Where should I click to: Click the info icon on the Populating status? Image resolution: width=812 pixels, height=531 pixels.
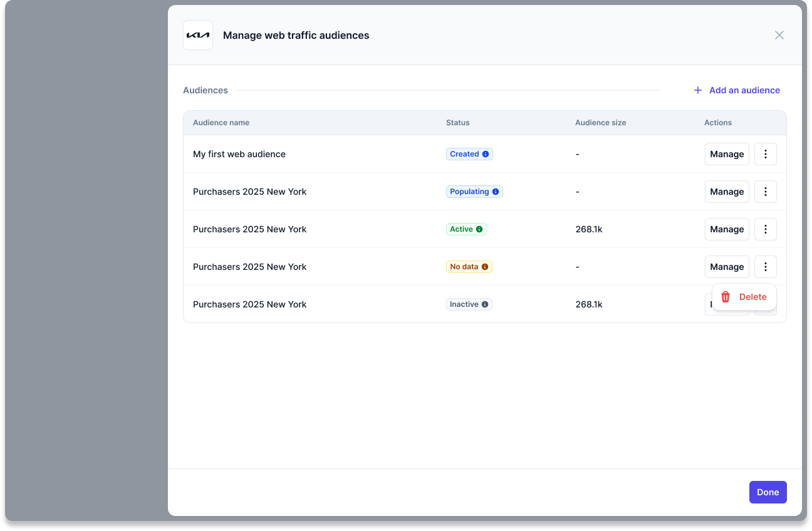[x=496, y=192]
